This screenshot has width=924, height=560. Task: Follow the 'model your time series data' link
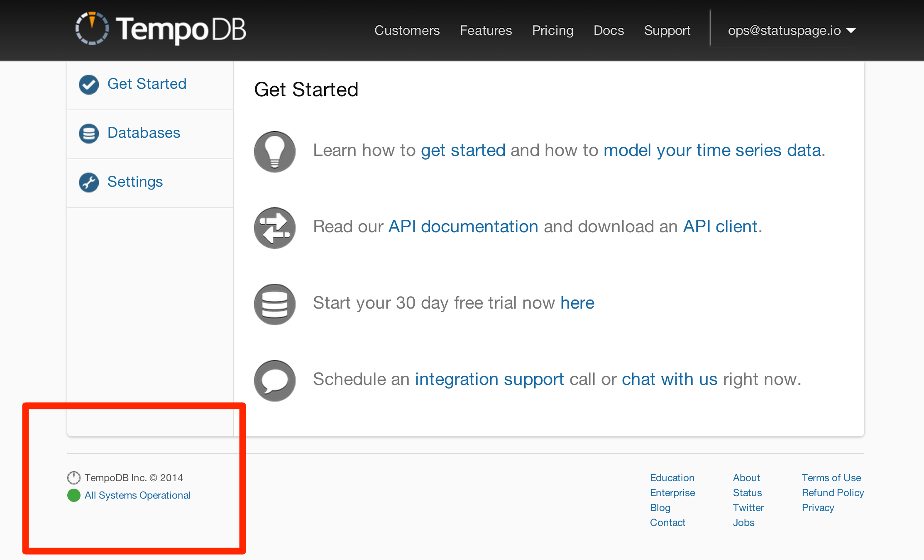(x=712, y=150)
